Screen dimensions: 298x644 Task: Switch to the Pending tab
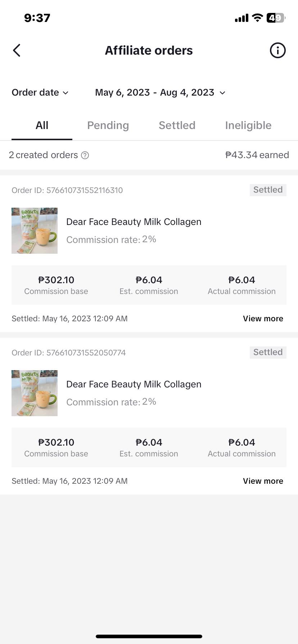click(x=108, y=125)
